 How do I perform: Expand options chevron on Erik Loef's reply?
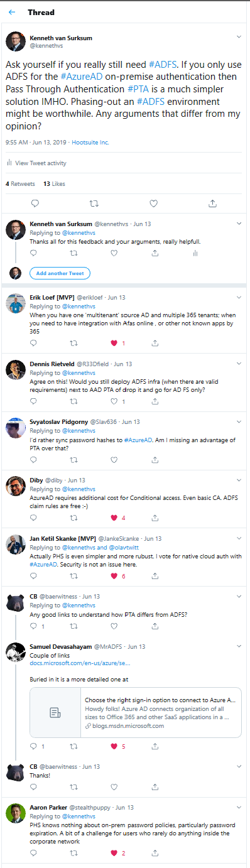[237, 297]
